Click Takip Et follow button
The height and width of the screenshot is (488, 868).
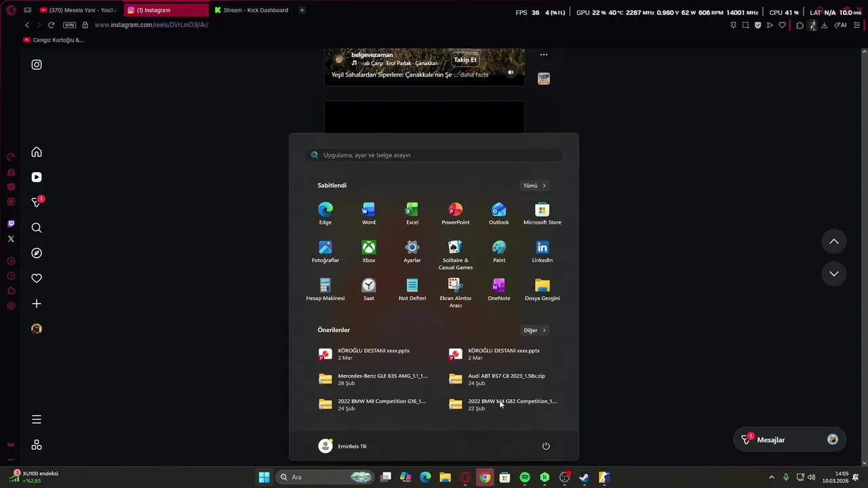pos(465,60)
